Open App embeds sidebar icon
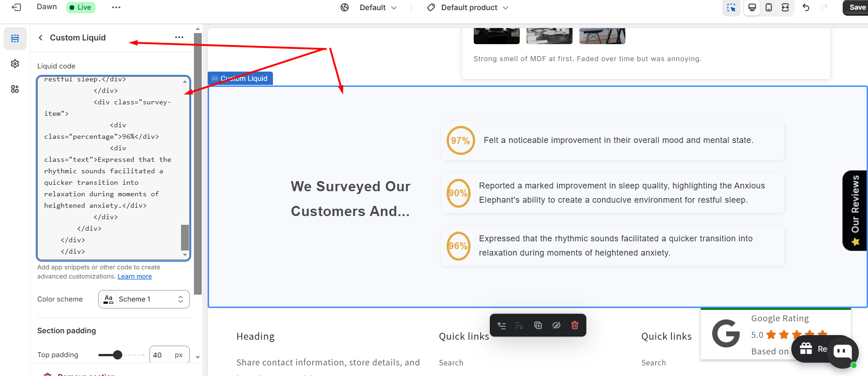Screen dimensions: 868x376 15,89
